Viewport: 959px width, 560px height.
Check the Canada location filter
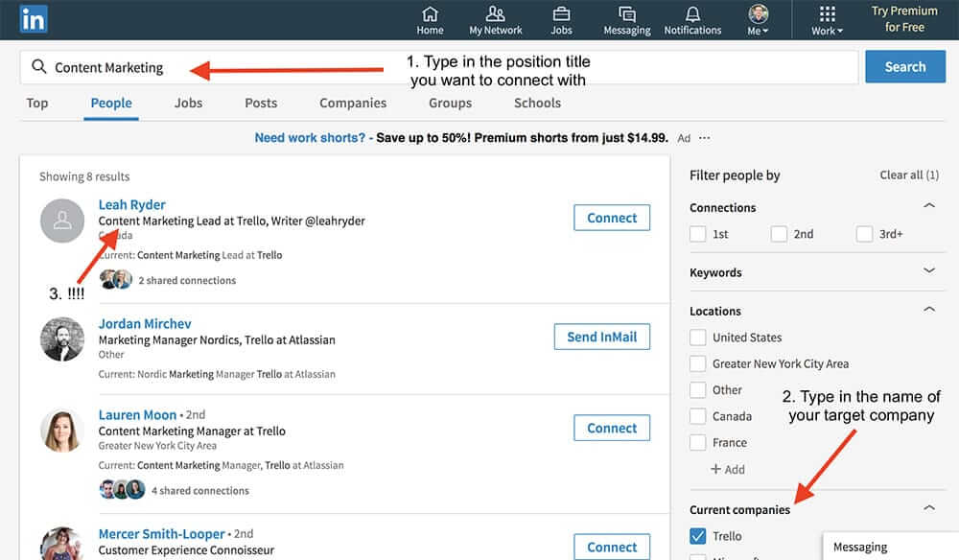pyautogui.click(x=698, y=415)
